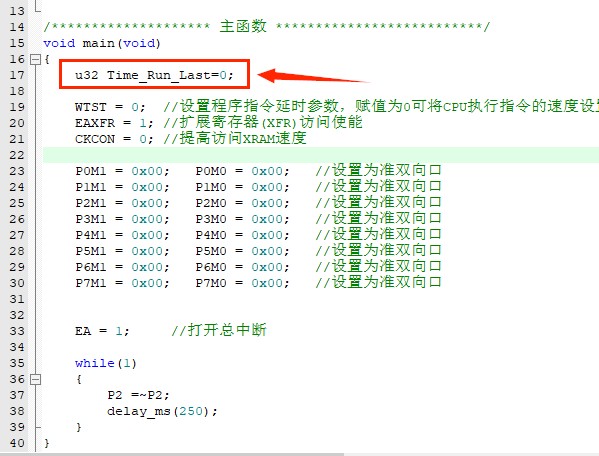Click 'P1M1' on line 24

tap(91, 187)
